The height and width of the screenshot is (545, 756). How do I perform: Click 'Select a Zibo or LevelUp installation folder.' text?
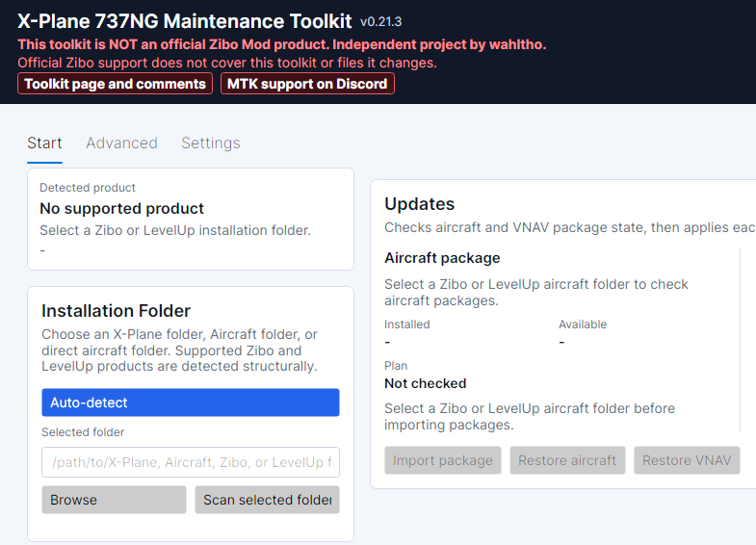(x=175, y=230)
